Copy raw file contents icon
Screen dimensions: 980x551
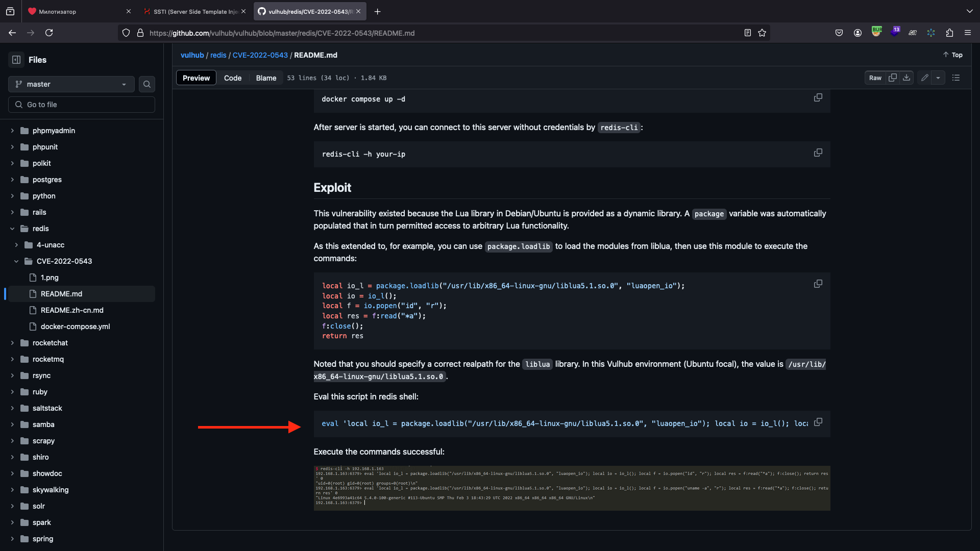point(892,78)
